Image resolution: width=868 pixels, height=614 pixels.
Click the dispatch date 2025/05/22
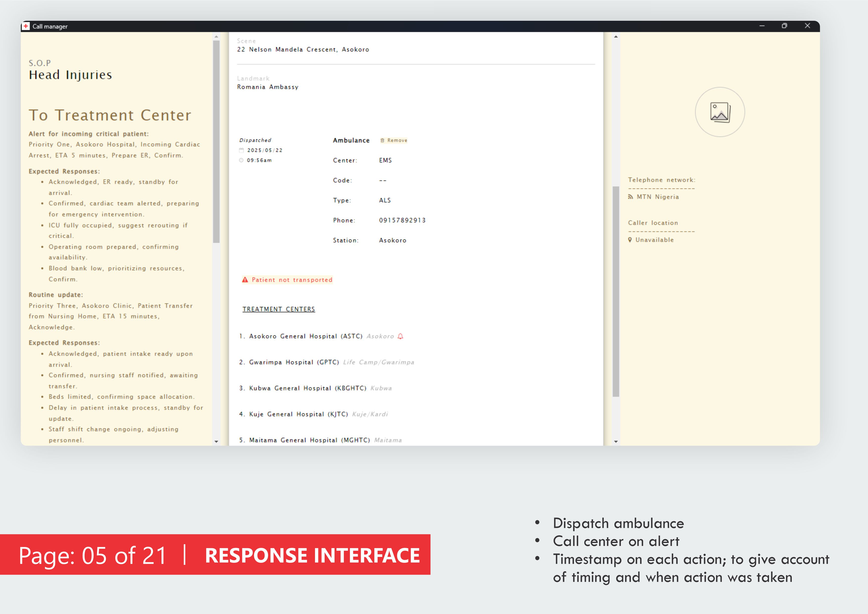coord(265,150)
